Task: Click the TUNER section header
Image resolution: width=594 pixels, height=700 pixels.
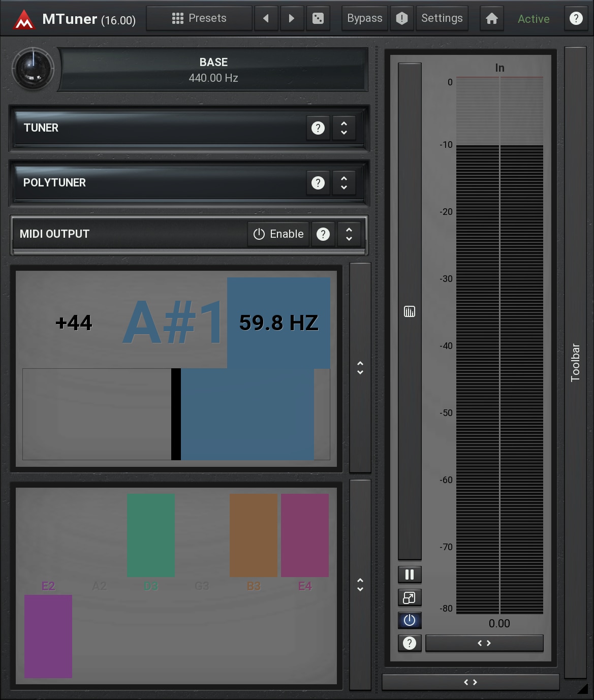Action: [189, 128]
